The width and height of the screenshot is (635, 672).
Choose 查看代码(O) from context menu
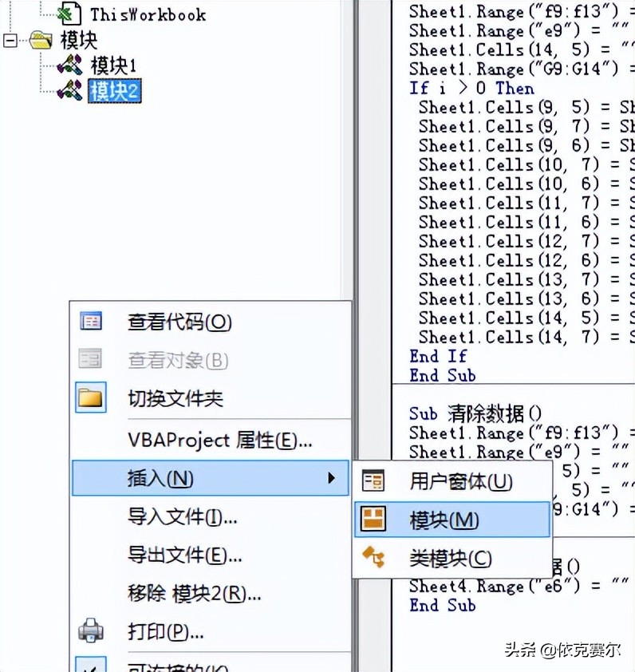click(210, 322)
